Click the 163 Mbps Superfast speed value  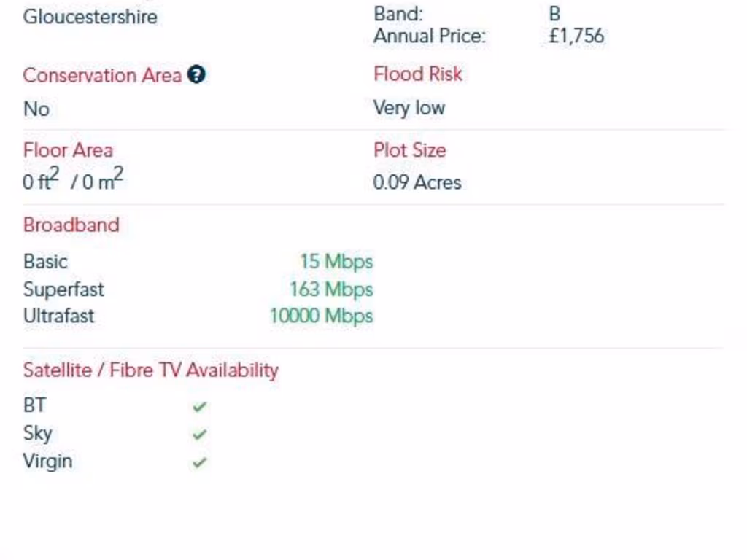[x=331, y=289]
